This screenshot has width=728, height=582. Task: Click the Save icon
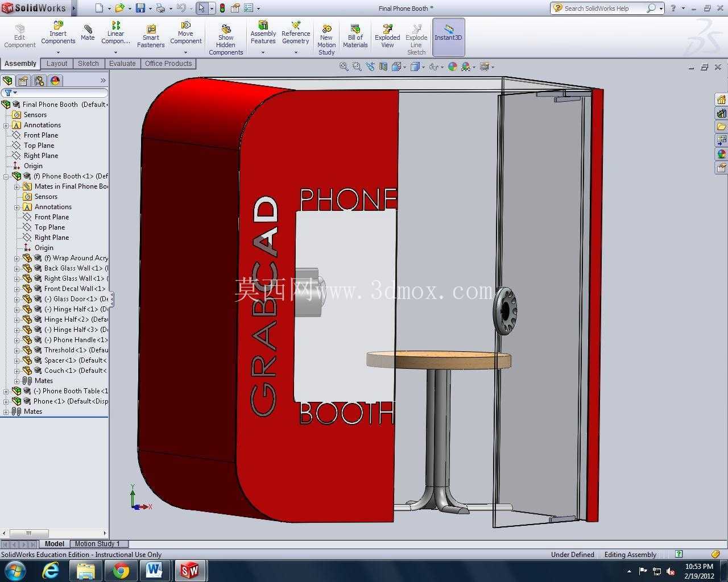[x=140, y=8]
